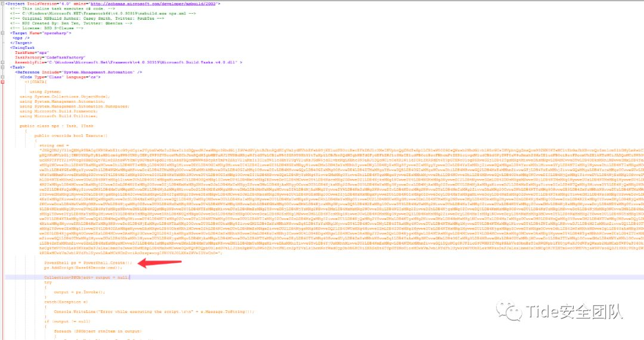Click the Console.WriteLine error message line
Viewport: 644px width, 340px height.
(x=154, y=311)
